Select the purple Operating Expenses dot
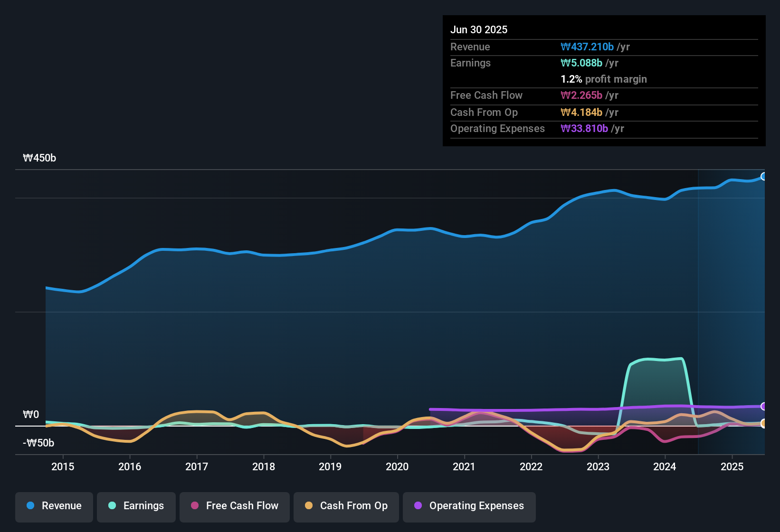 point(418,506)
